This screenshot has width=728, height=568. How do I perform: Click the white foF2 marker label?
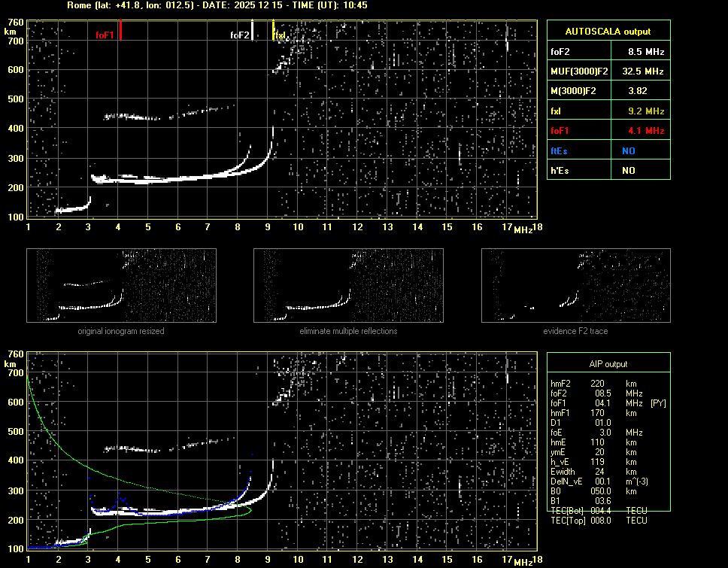tap(239, 35)
